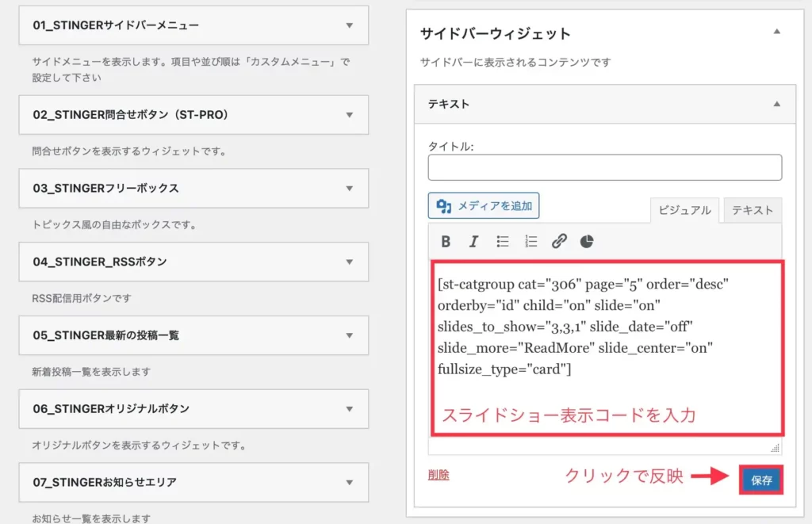Click the タイトル input field
Screen dimensions: 812x524
click(605, 167)
